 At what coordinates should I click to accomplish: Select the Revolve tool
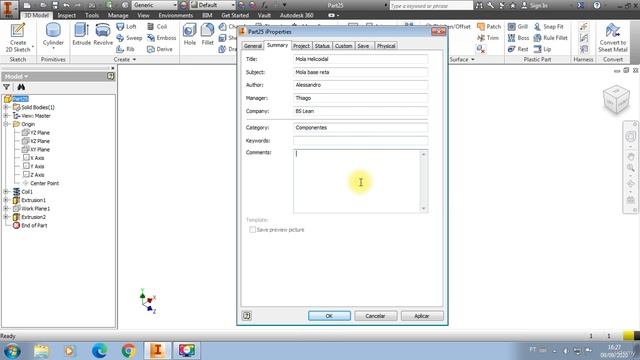tap(103, 34)
